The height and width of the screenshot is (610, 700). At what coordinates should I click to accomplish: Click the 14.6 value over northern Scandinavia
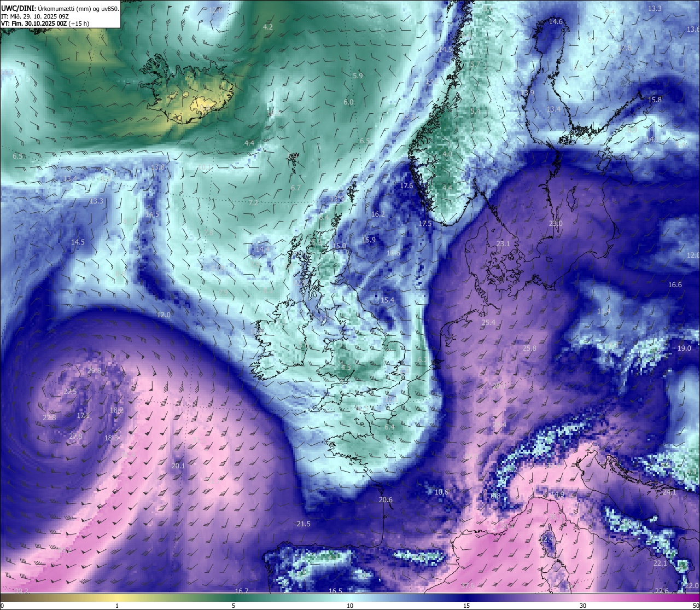(556, 21)
